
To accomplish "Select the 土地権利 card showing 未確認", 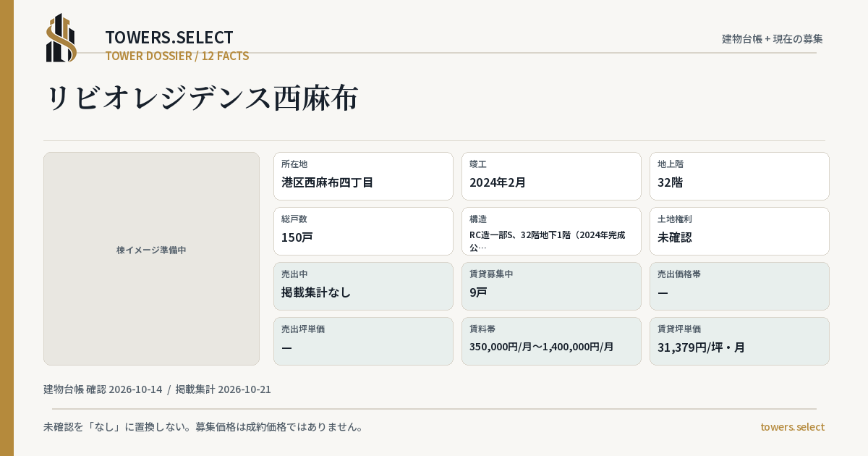I will tap(739, 231).
